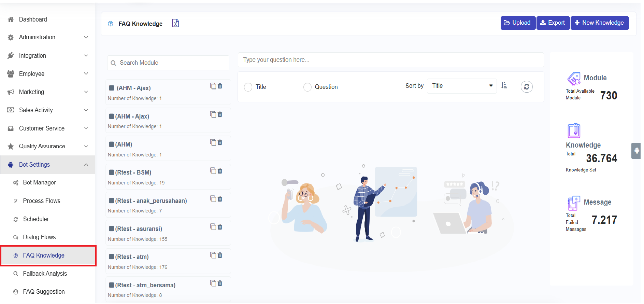This screenshot has height=304, width=644.
Task: Open Fallback Analysis in sidebar
Action: pyautogui.click(x=45, y=274)
